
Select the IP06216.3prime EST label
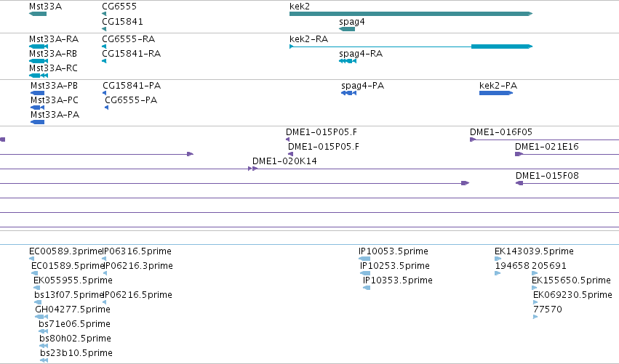pos(138,266)
